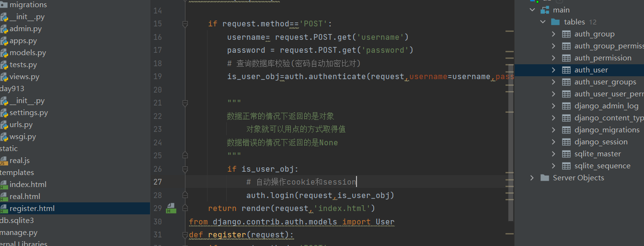Expand the auth_group table node

[x=553, y=34]
